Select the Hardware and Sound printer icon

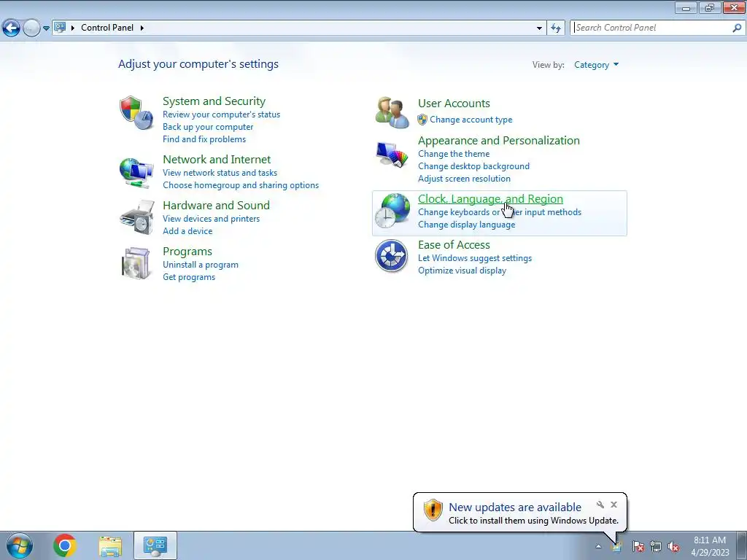pos(137,217)
